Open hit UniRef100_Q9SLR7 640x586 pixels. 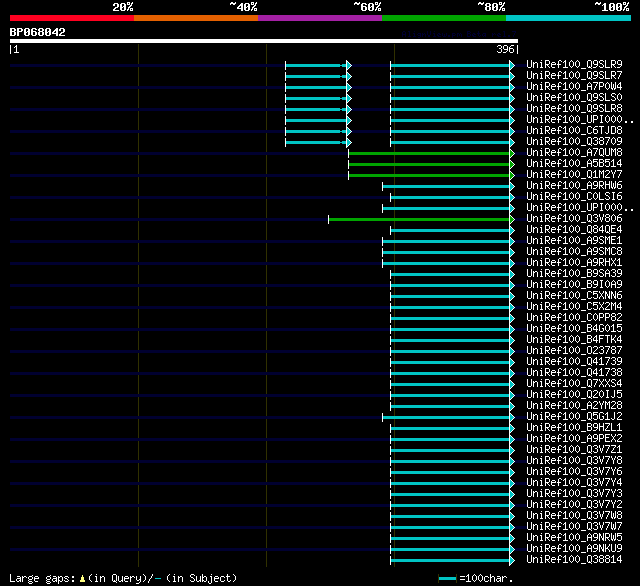coord(574,75)
